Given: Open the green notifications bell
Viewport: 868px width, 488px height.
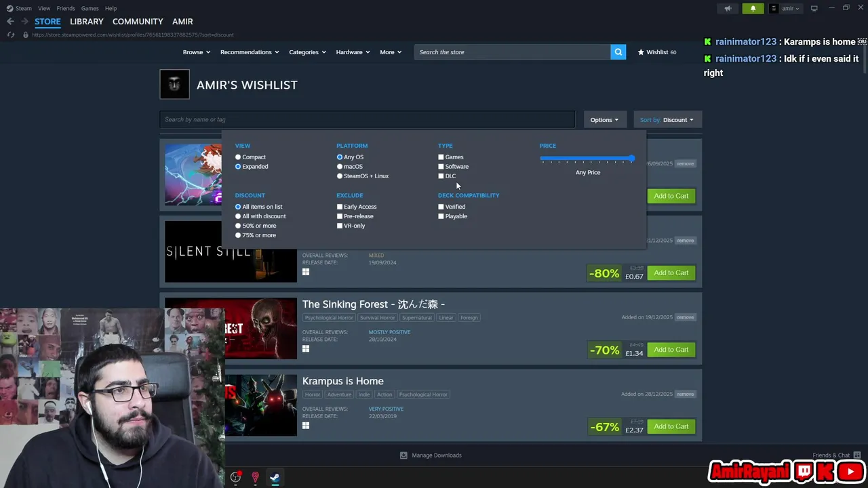Looking at the screenshot, I should click(x=753, y=8).
